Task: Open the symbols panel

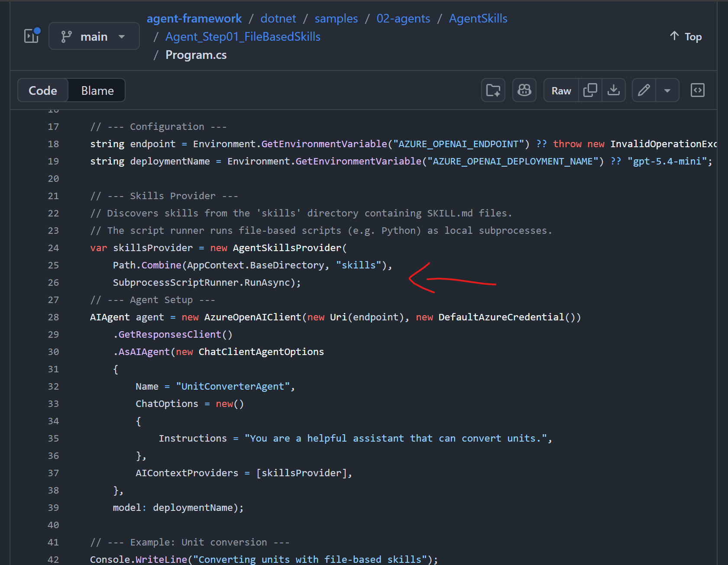Action: point(697,90)
